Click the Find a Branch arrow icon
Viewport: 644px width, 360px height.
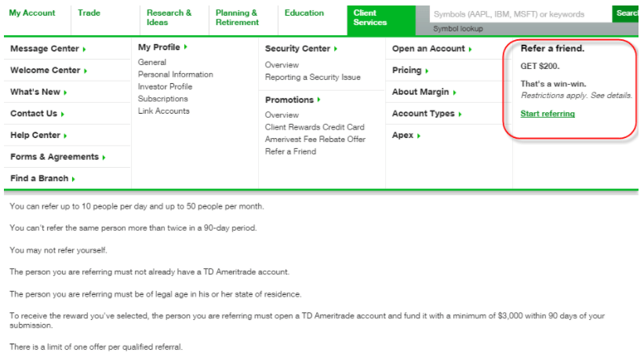click(x=73, y=179)
